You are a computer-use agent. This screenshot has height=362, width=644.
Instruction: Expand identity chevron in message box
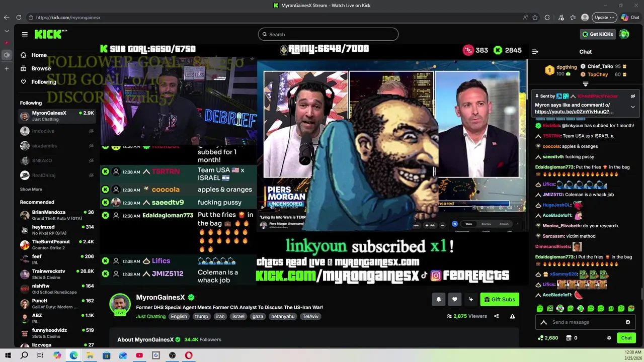coord(543,322)
